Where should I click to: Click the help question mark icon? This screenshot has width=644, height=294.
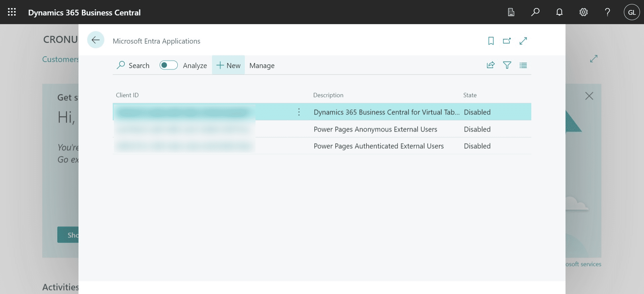[x=607, y=12]
